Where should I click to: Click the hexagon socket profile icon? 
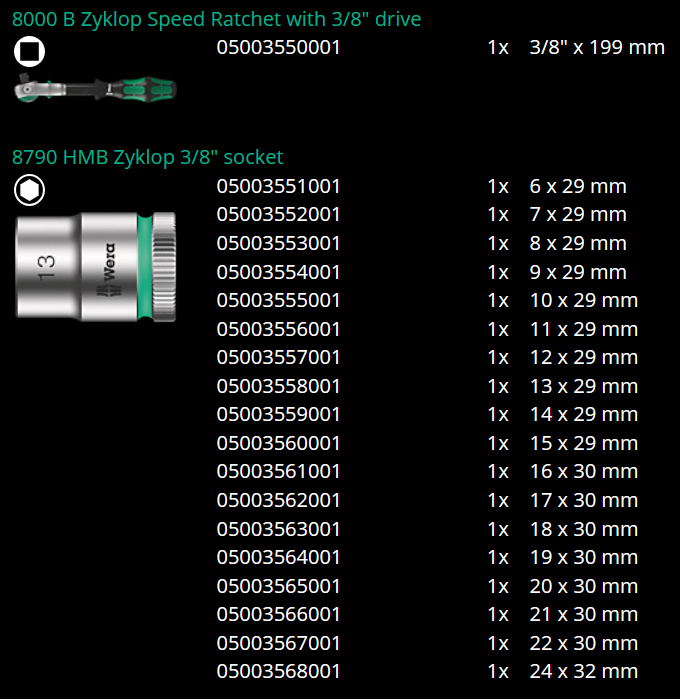31,189
